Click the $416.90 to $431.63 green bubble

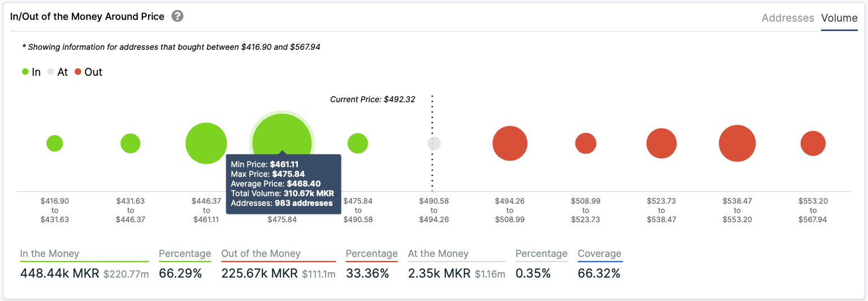[x=54, y=143]
